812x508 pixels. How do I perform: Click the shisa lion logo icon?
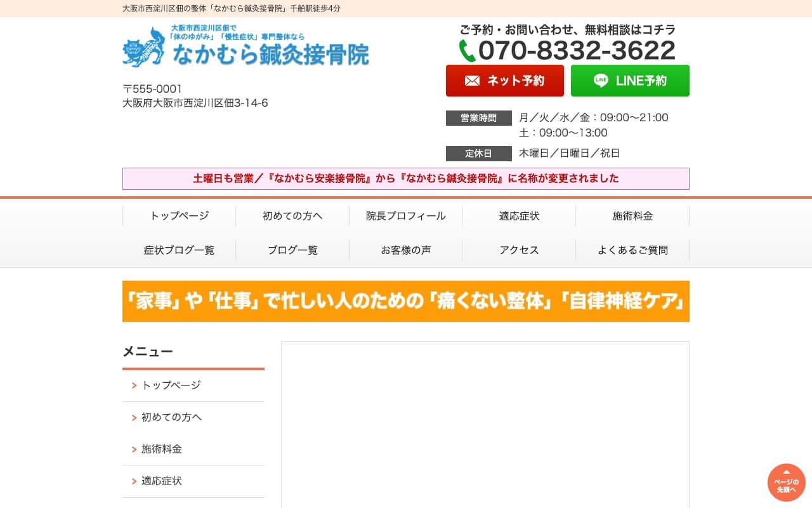click(143, 47)
